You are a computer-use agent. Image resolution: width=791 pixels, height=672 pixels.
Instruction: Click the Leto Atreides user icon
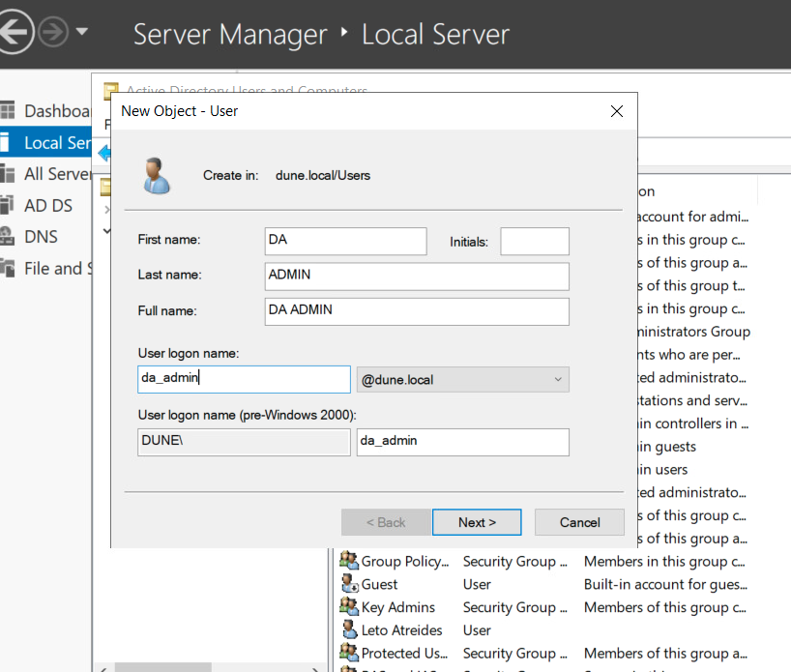click(349, 630)
